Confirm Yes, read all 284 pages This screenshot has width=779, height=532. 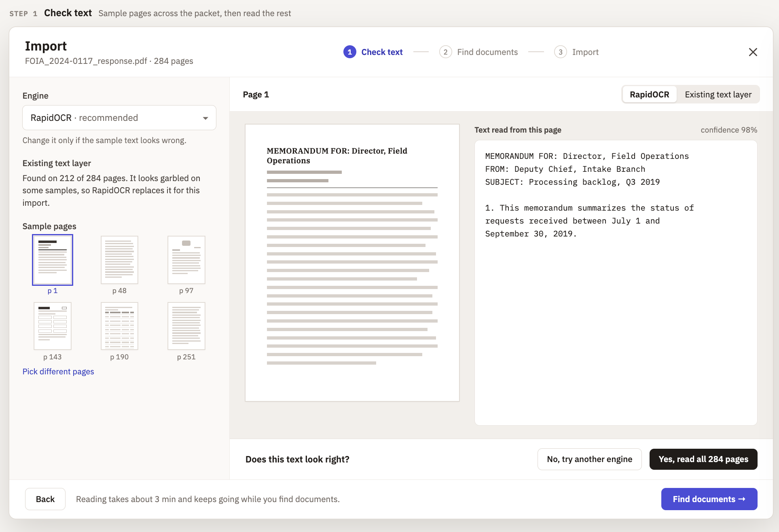pyautogui.click(x=703, y=459)
